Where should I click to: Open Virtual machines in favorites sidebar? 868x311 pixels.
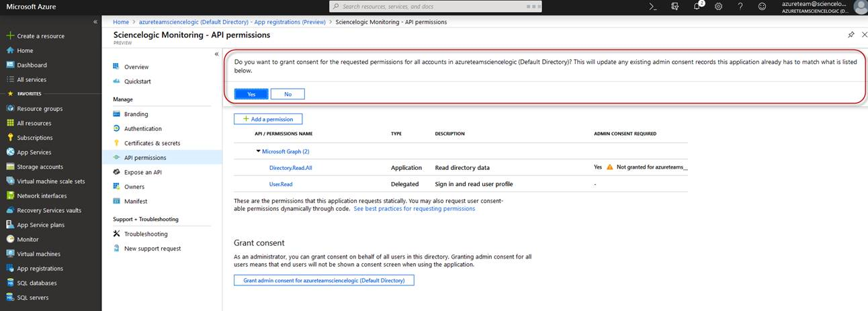[x=38, y=254]
